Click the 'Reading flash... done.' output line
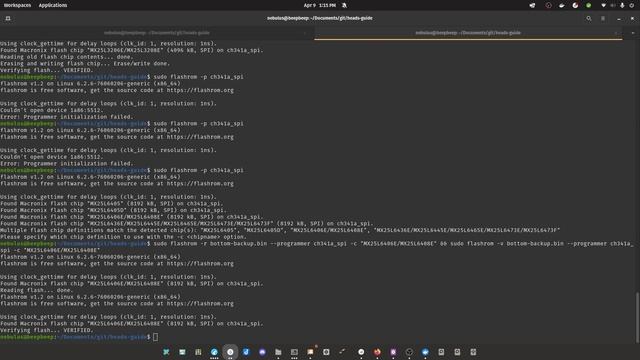This screenshot has width=640, height=360. tap(36, 290)
